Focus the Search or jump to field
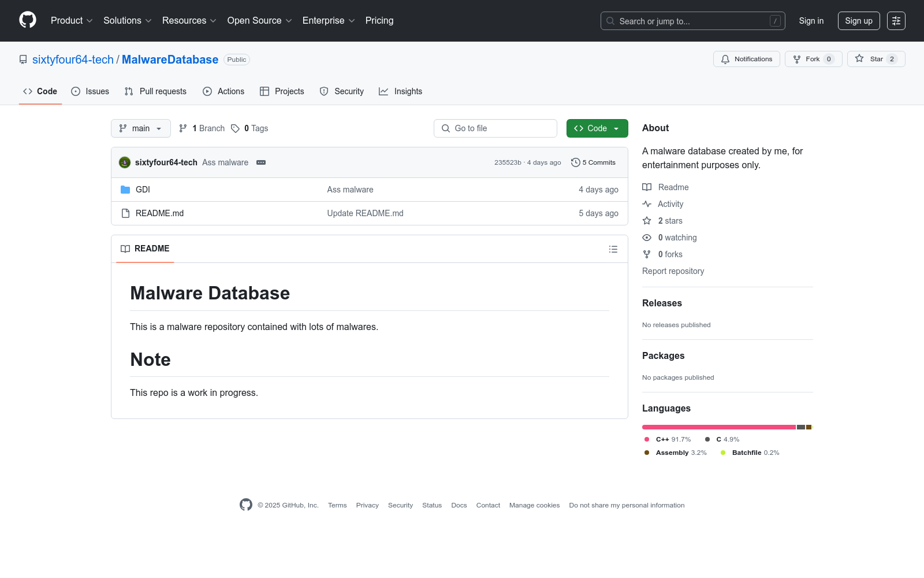 [693, 21]
